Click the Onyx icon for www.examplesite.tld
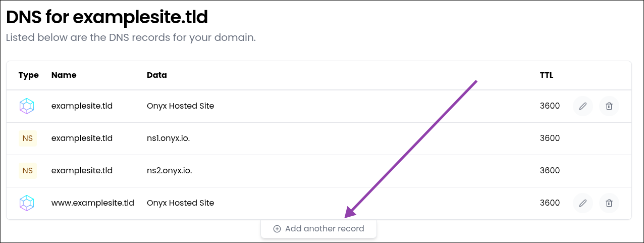Screen dimensions: 644x243 [27, 203]
